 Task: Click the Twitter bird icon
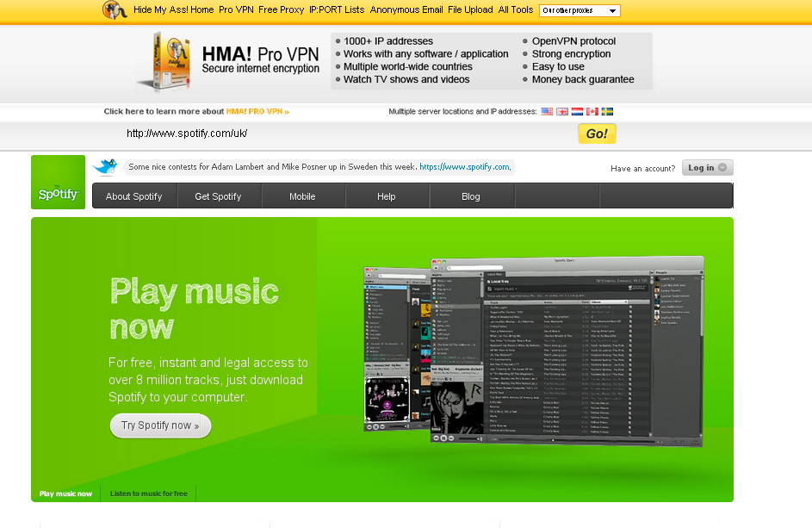pyautogui.click(x=106, y=167)
